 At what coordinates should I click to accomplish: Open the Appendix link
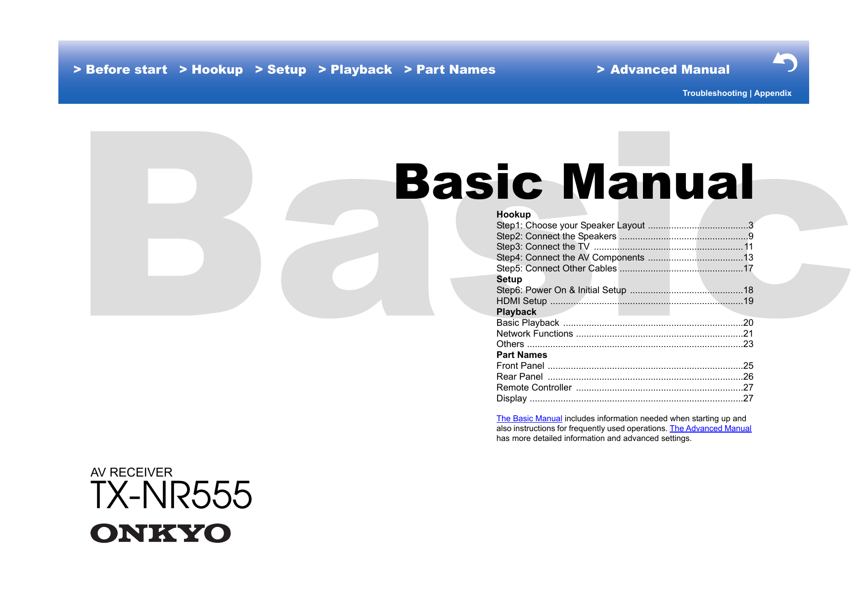(773, 93)
